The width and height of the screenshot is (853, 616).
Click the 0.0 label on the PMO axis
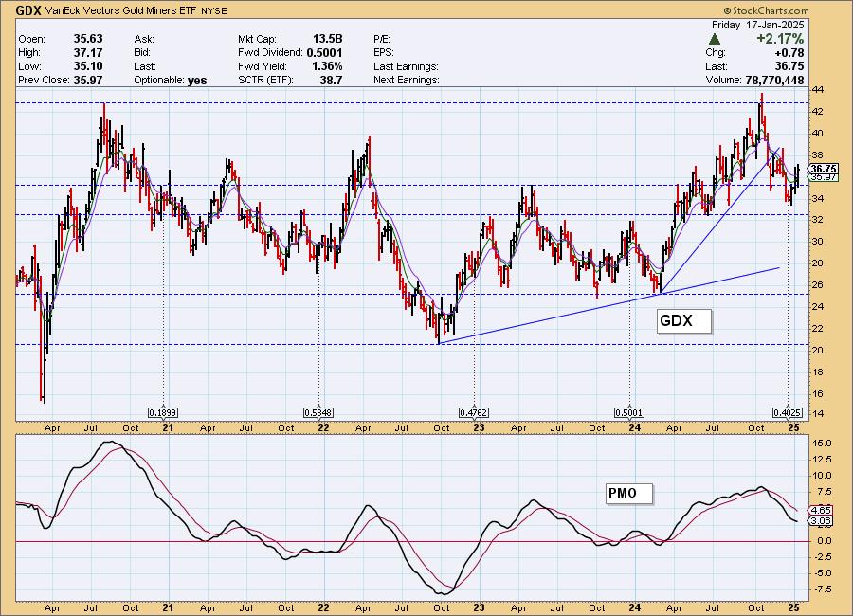[825, 541]
